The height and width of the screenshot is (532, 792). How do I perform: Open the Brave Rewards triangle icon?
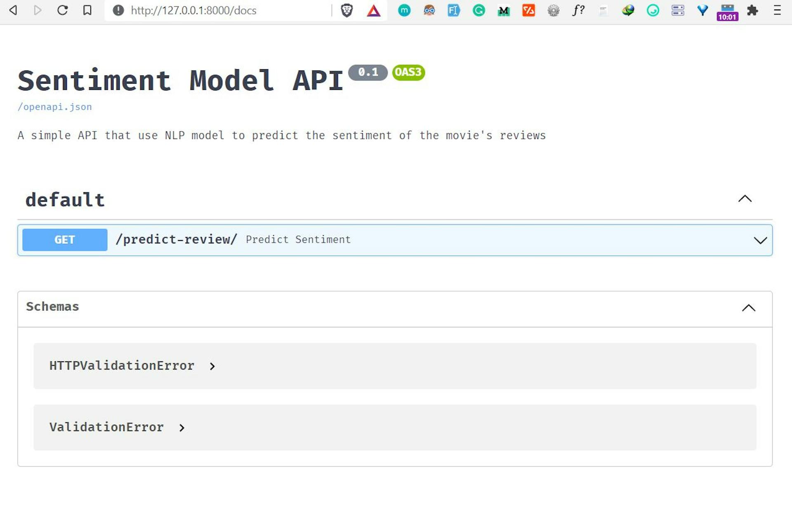click(373, 10)
